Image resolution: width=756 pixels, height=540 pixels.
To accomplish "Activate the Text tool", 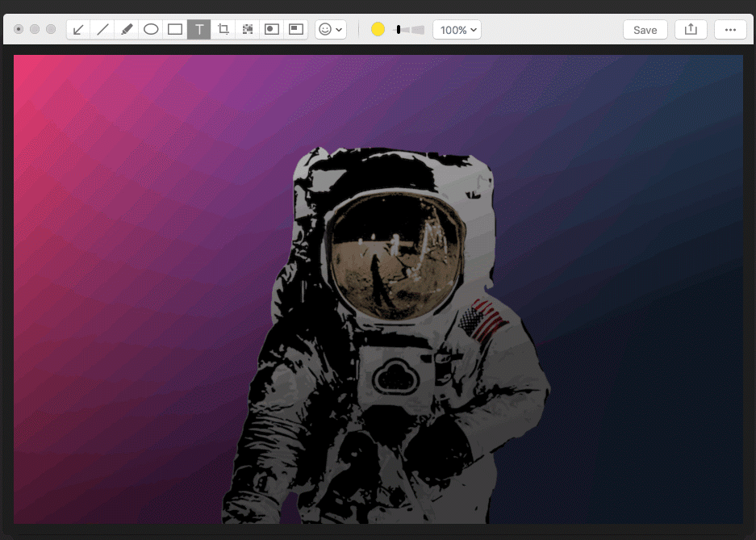I will point(199,30).
